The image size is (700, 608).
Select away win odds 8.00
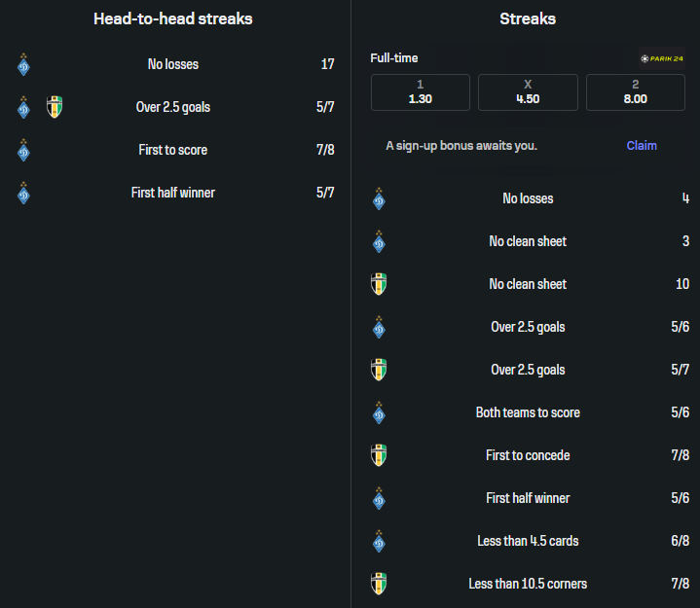coord(635,92)
